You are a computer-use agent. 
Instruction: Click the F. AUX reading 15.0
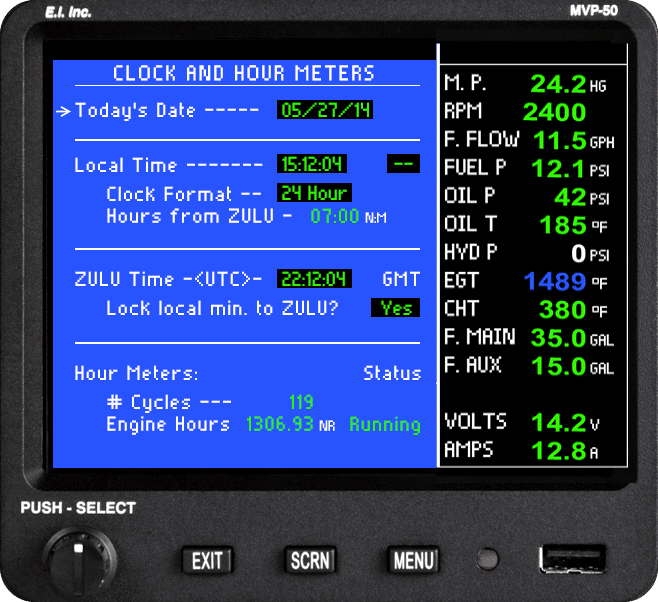[559, 366]
